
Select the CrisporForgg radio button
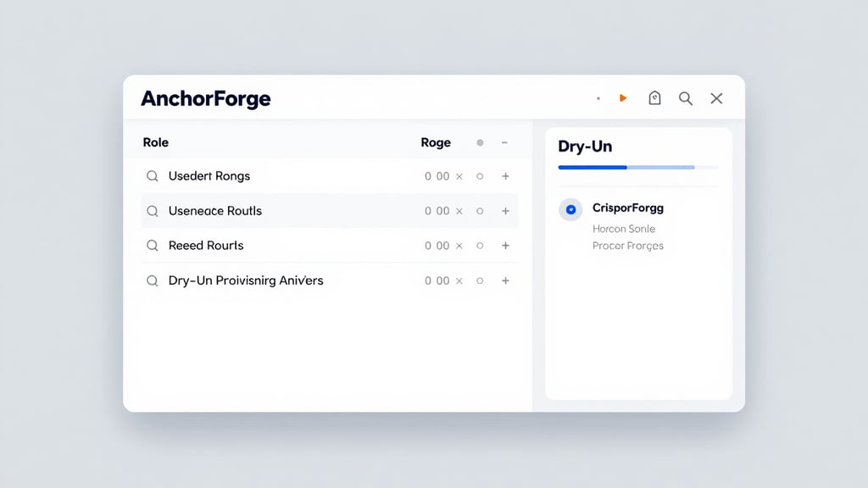[x=570, y=210]
